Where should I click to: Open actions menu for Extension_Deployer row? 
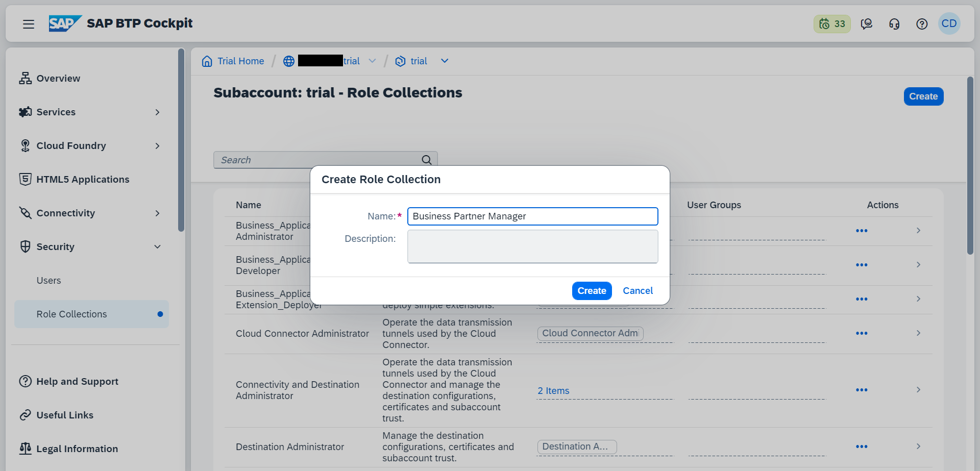point(862,299)
